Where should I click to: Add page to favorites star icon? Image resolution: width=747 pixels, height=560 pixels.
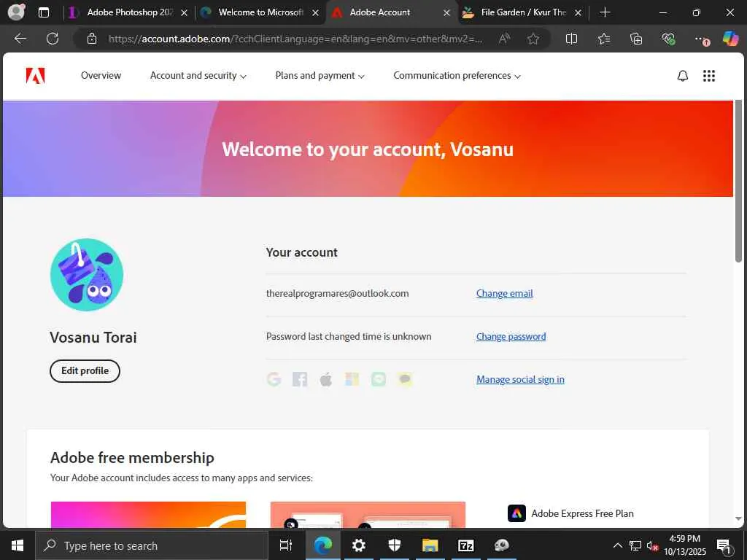coord(533,39)
